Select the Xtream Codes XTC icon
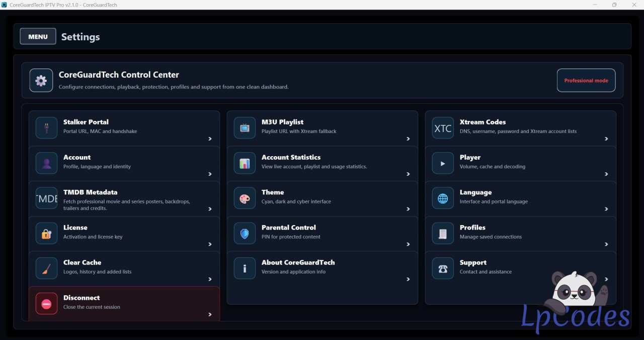This screenshot has width=644, height=340. pos(443,128)
